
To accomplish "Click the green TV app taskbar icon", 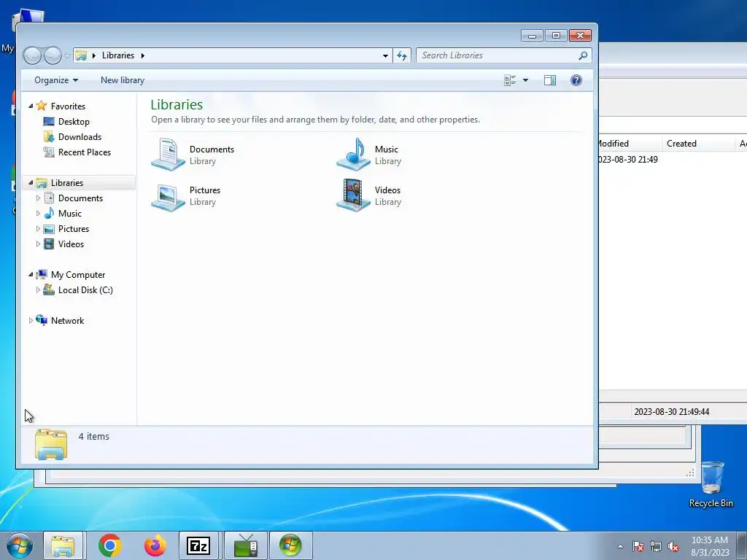I will [x=245, y=545].
